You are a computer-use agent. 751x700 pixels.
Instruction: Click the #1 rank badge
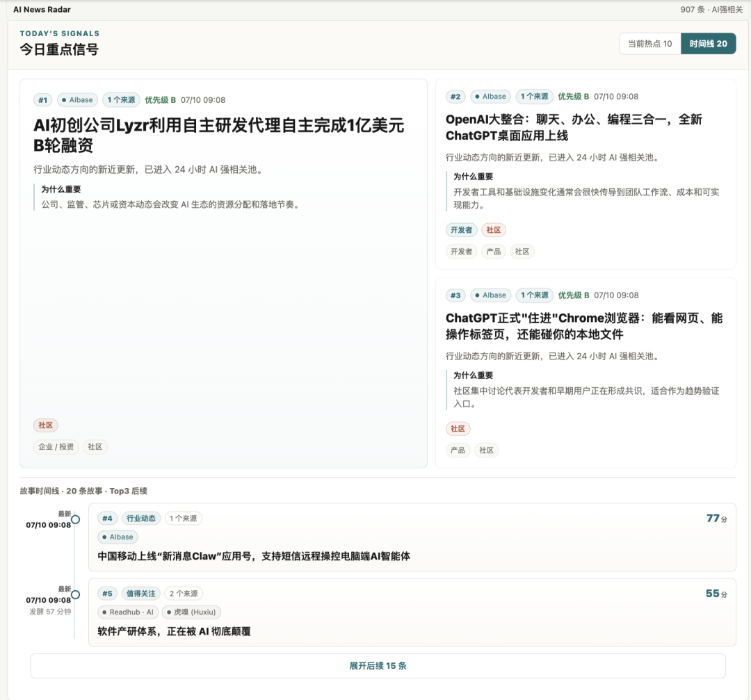coord(43,100)
